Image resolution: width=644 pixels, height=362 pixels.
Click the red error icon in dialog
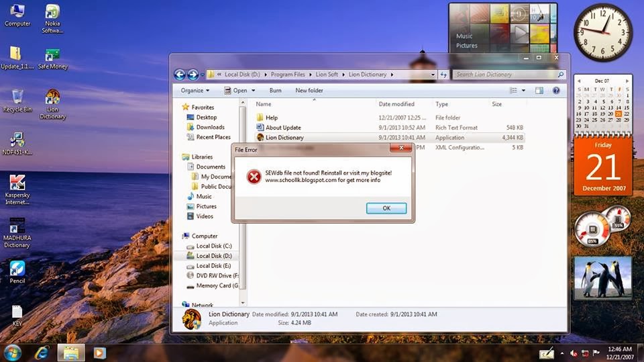(x=254, y=177)
